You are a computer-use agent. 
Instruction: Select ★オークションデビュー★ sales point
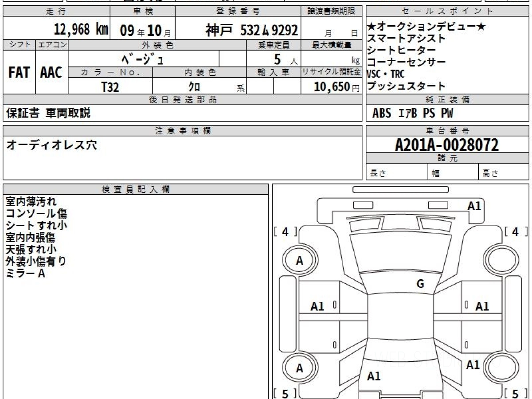427,27
